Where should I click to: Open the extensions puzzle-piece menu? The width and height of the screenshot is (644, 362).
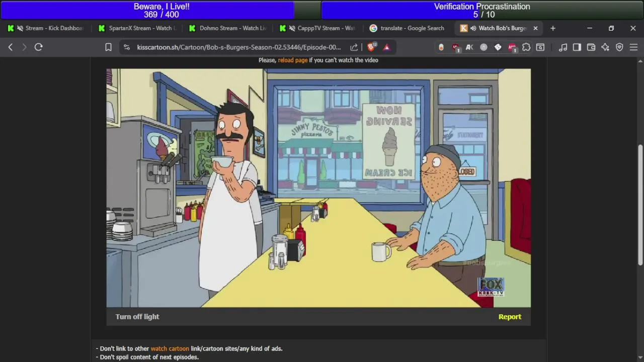tap(526, 47)
